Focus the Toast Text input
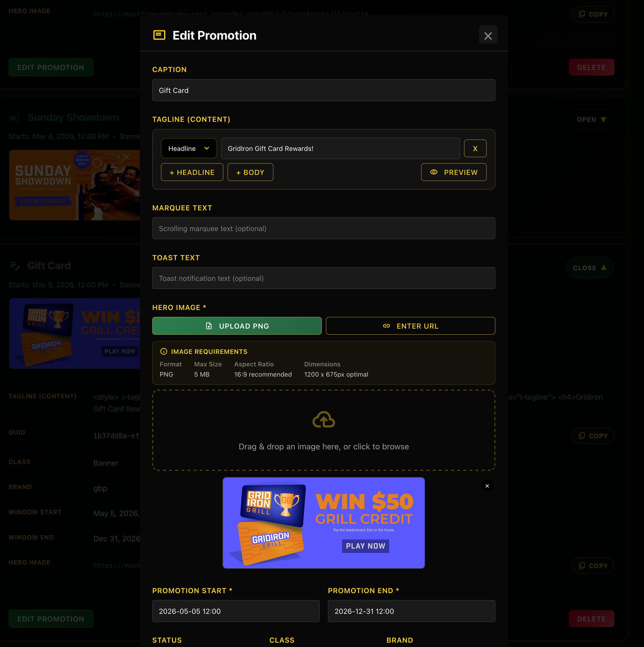 pyautogui.click(x=324, y=278)
